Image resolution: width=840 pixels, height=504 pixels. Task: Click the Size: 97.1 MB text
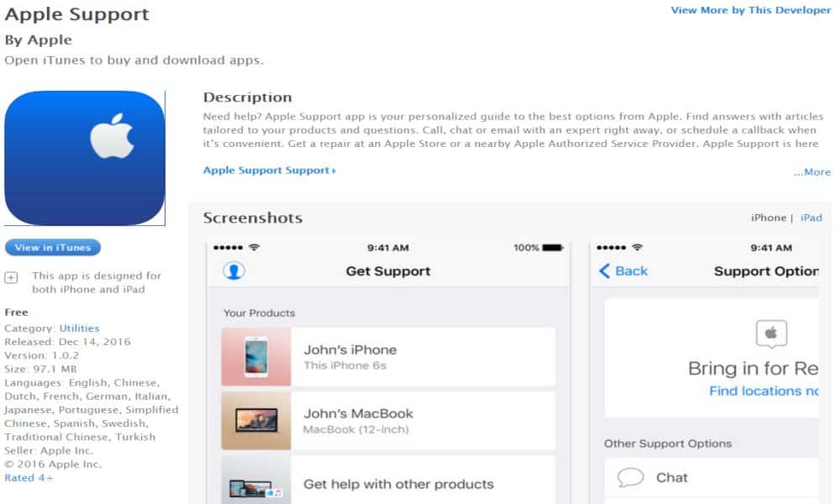pos(40,369)
